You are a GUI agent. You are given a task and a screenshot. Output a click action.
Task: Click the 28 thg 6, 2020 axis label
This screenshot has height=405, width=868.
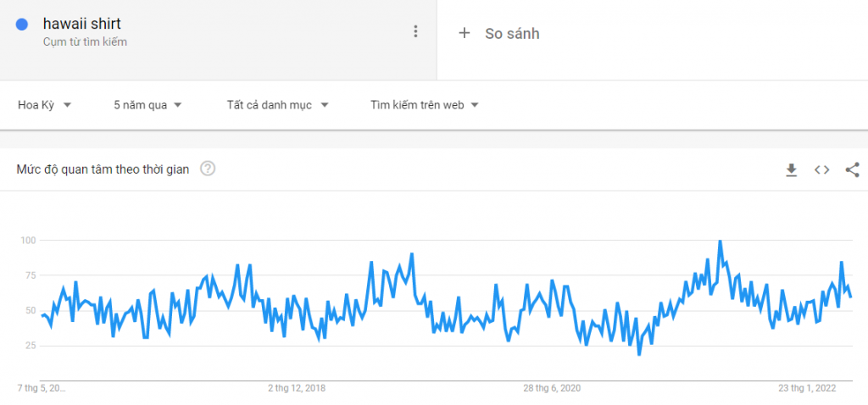click(552, 388)
